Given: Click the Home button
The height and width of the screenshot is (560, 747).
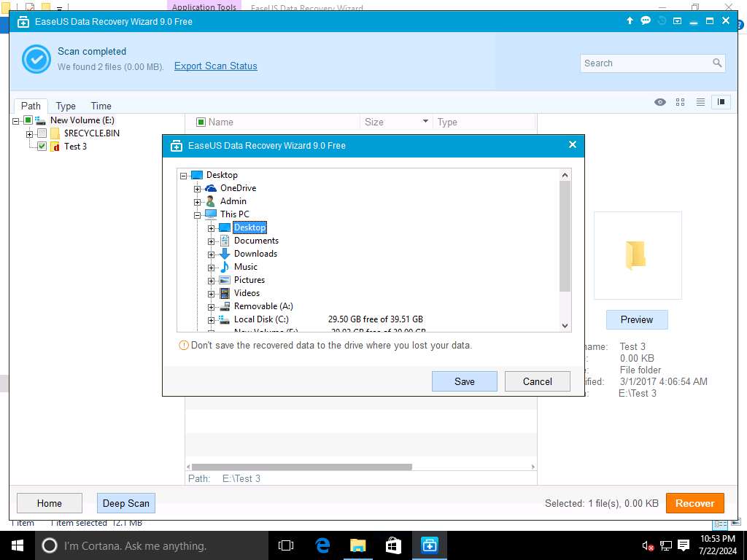Looking at the screenshot, I should click(x=50, y=503).
